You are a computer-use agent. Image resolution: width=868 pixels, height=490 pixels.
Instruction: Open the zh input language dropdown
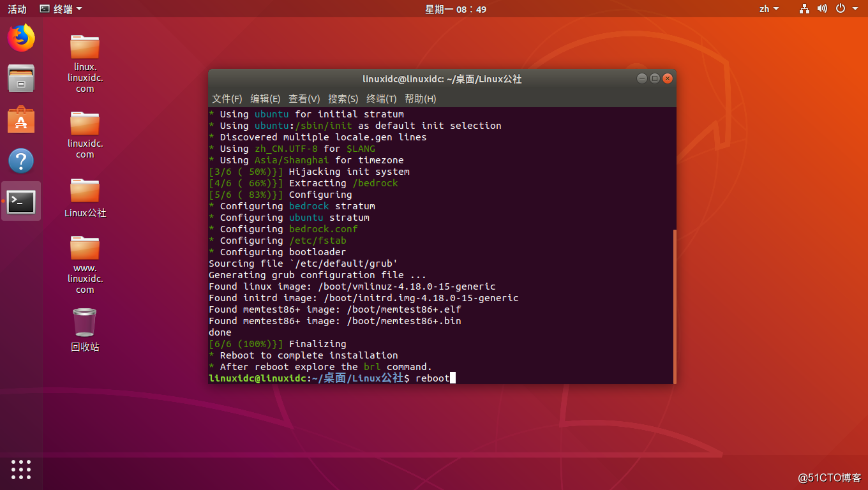pyautogui.click(x=769, y=8)
